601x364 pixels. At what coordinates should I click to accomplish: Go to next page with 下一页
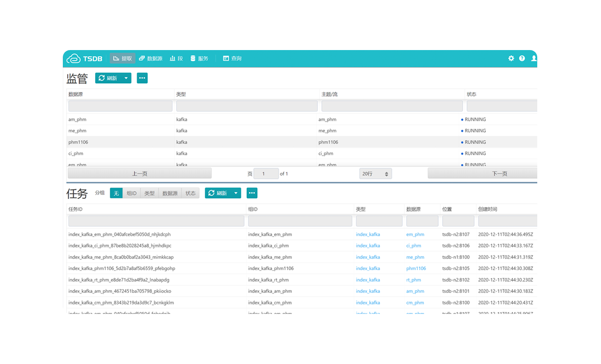click(x=483, y=173)
